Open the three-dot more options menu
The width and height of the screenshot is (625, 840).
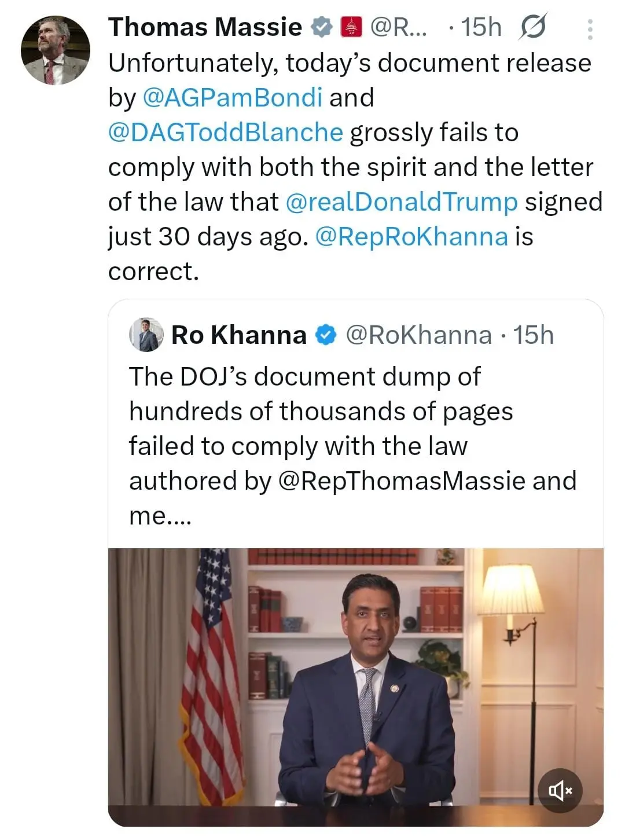[590, 29]
